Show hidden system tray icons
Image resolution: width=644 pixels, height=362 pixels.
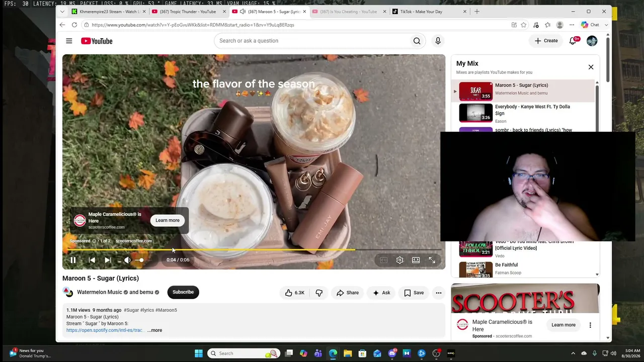coord(573,353)
